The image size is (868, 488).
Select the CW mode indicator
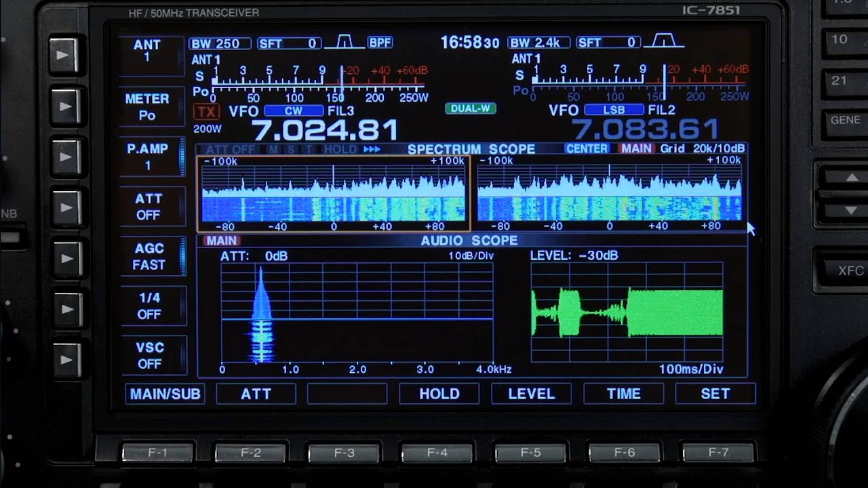(293, 109)
